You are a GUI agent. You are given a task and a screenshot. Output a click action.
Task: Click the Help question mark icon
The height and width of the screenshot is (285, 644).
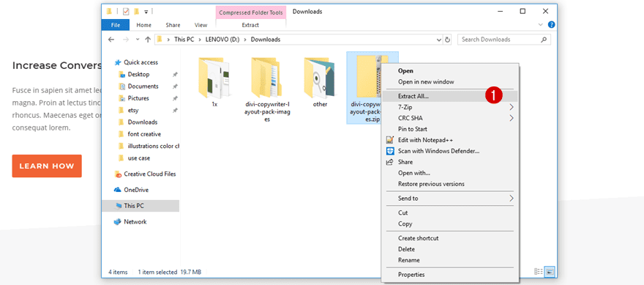[551, 25]
